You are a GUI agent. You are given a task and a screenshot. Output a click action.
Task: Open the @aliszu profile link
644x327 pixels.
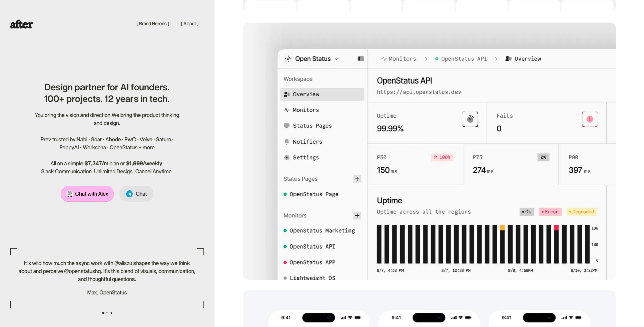click(123, 263)
